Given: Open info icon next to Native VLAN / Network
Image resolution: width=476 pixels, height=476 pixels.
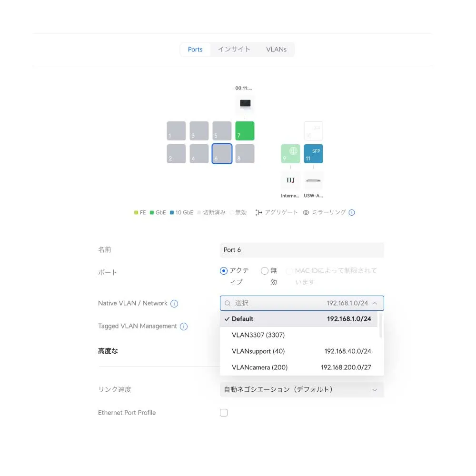Looking at the screenshot, I should pos(174,304).
